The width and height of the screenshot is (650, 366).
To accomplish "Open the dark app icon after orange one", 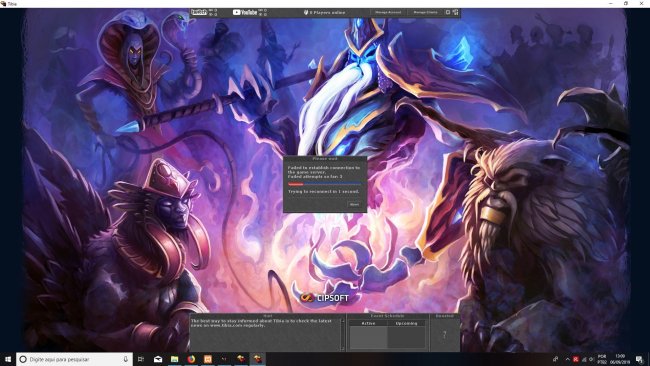I will pos(224,359).
